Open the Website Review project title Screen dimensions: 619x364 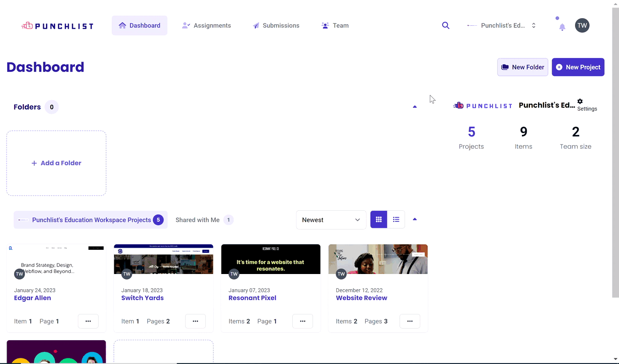pos(362,298)
